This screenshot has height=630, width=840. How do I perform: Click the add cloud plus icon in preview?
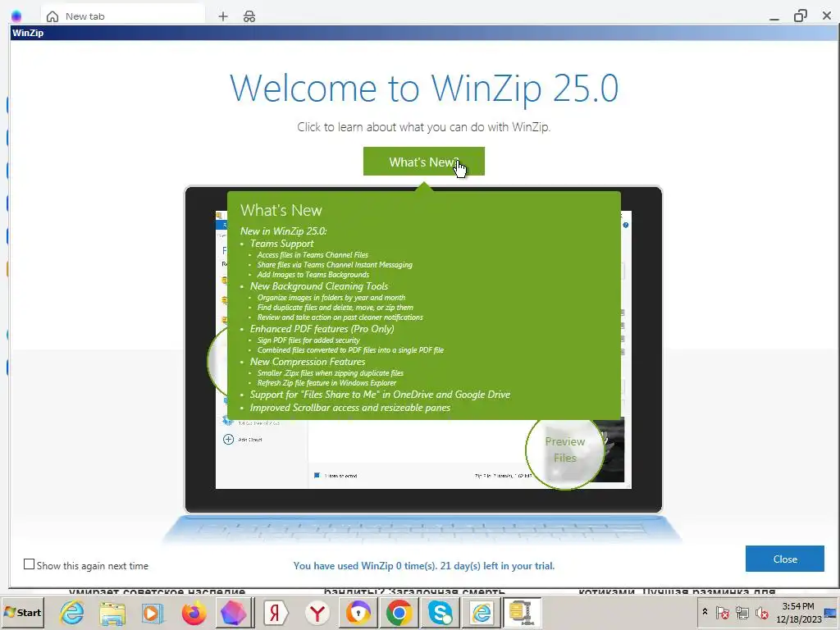click(x=228, y=440)
